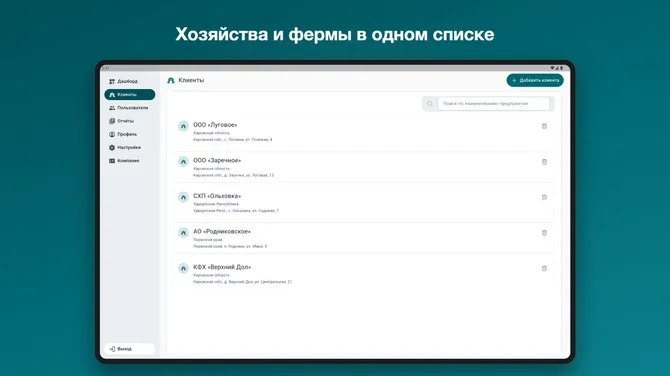Open the client ООО «Заречное»
The image size is (670, 376).
pyautogui.click(x=217, y=160)
